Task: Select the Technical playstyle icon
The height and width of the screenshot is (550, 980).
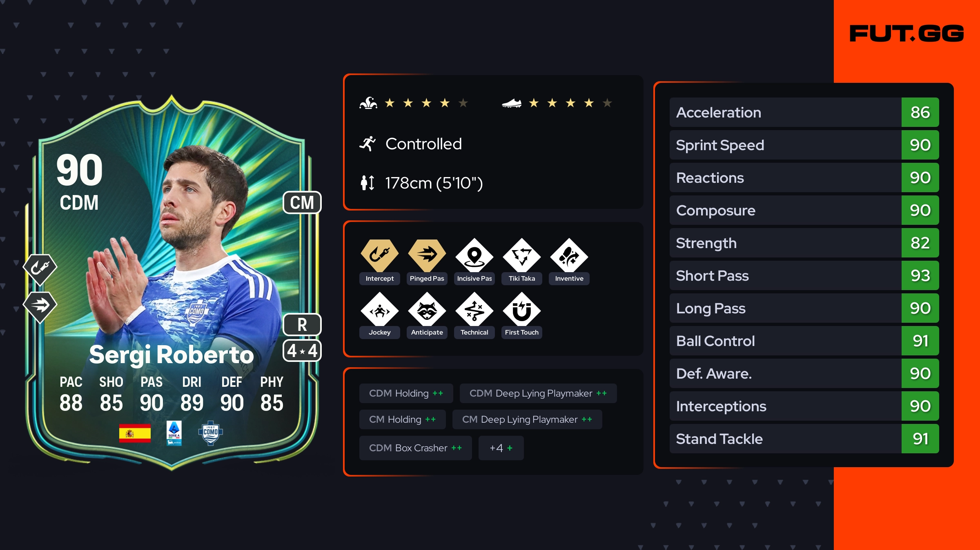Action: tap(474, 309)
